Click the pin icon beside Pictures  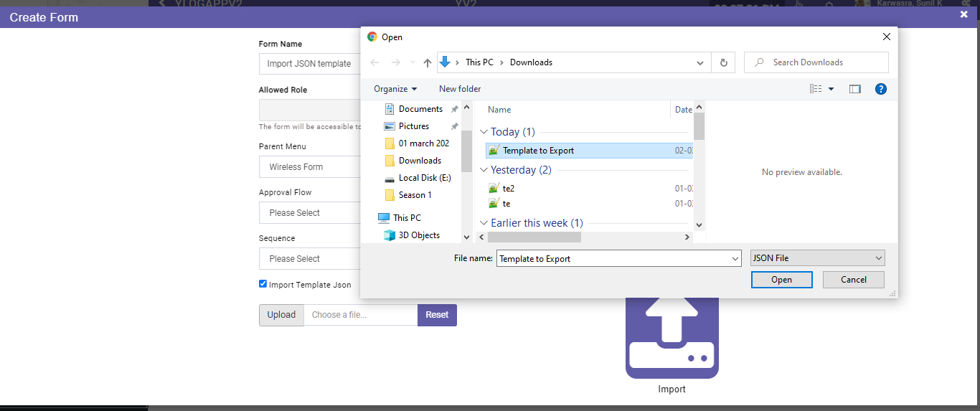coord(454,126)
